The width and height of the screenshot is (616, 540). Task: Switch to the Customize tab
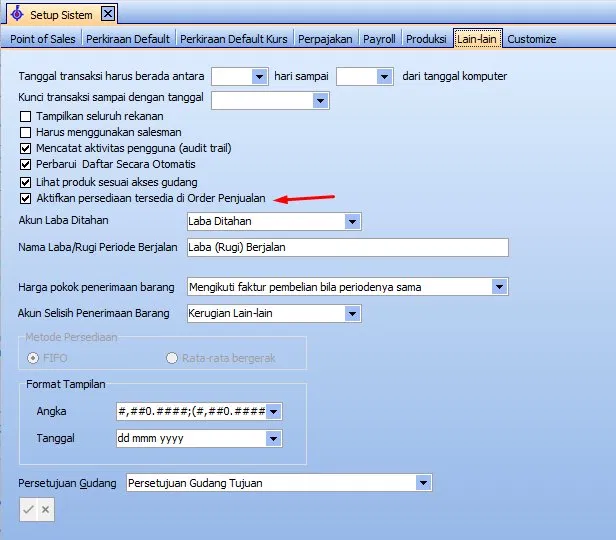point(532,39)
